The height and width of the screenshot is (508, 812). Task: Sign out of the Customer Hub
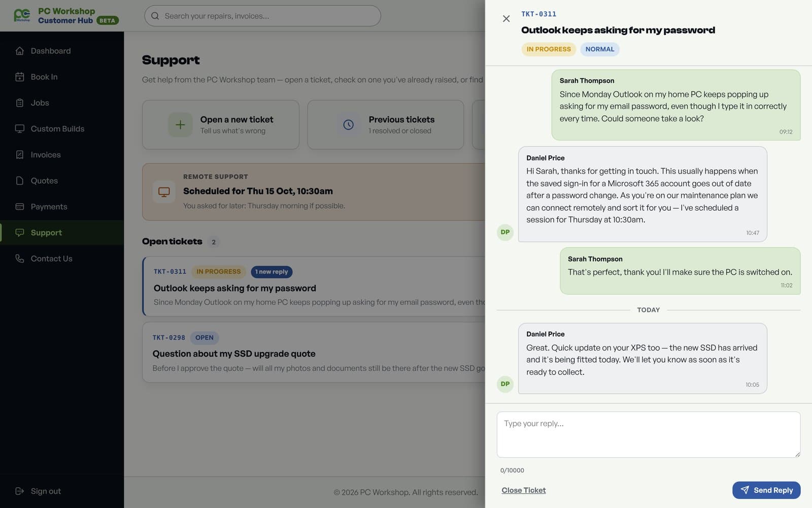pos(62,491)
